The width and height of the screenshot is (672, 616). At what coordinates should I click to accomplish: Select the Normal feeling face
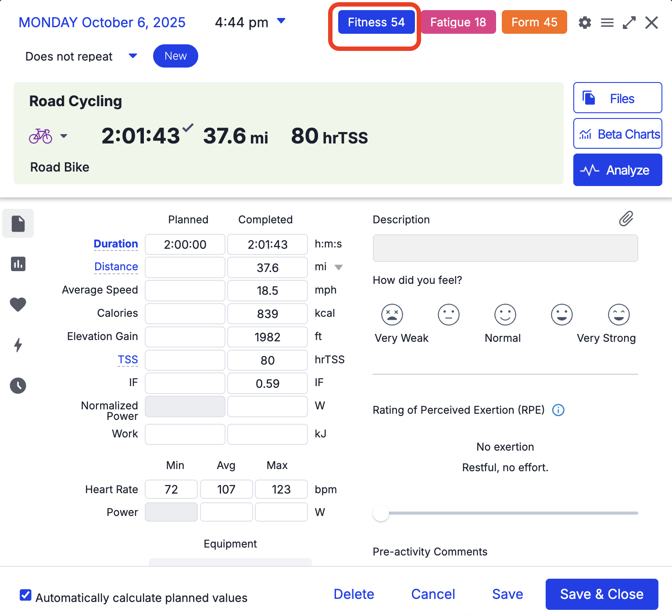504,314
